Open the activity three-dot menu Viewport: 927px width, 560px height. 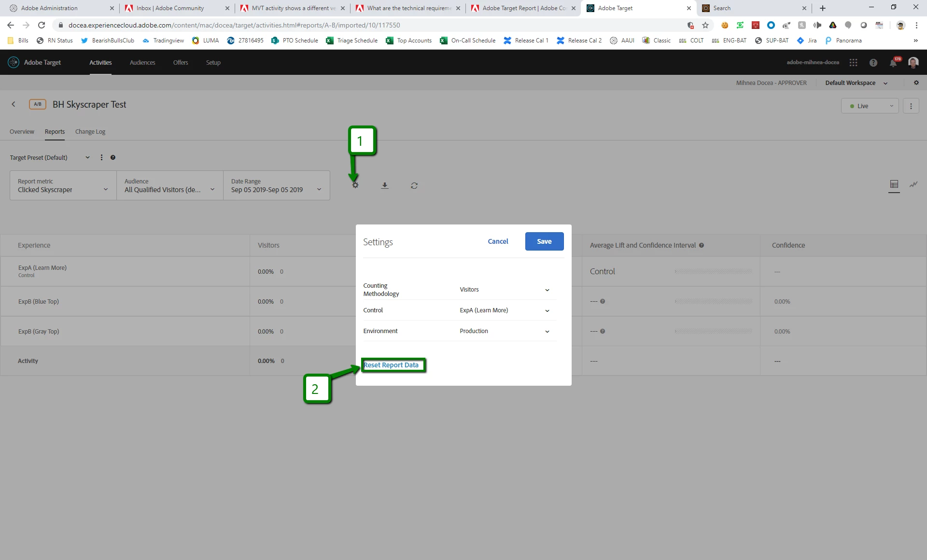coord(911,106)
